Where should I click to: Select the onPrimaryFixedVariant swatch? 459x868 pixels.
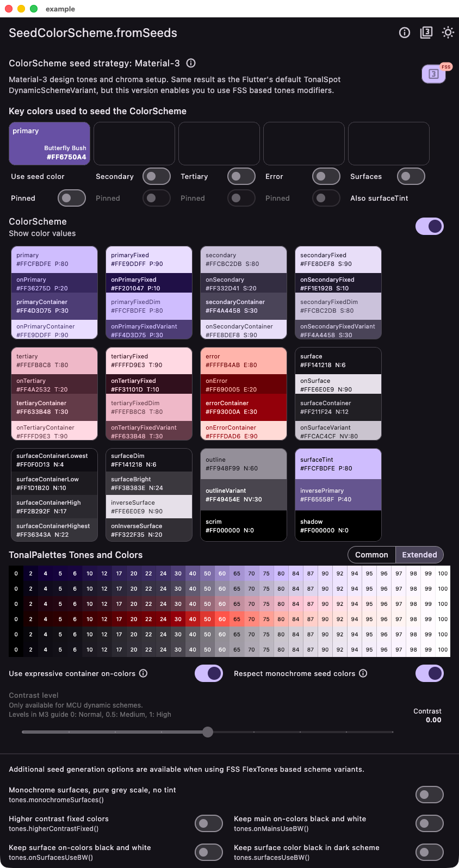pos(149,330)
